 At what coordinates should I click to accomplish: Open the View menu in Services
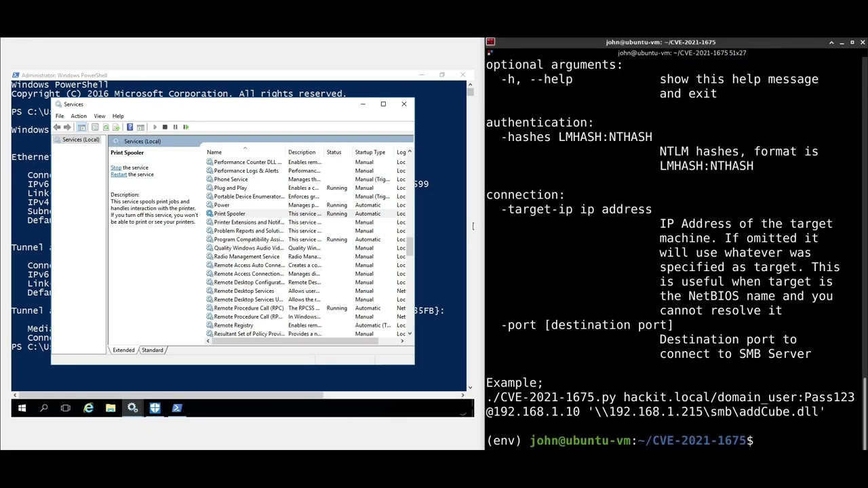click(100, 116)
